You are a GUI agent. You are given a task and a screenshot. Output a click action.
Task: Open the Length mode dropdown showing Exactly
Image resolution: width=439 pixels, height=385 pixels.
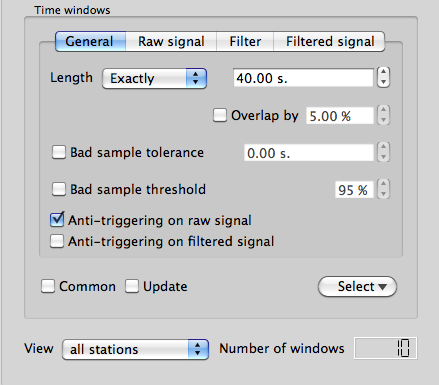(x=154, y=79)
